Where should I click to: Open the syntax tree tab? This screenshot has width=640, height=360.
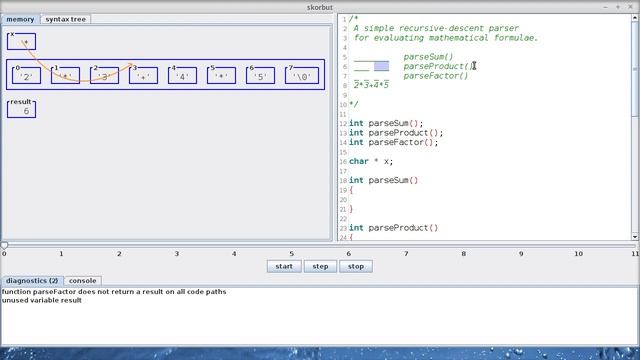66,19
